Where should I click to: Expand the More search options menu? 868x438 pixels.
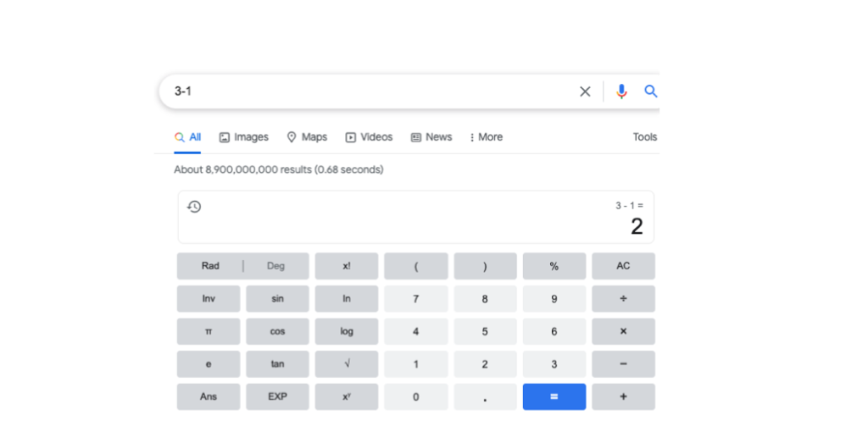click(x=486, y=137)
